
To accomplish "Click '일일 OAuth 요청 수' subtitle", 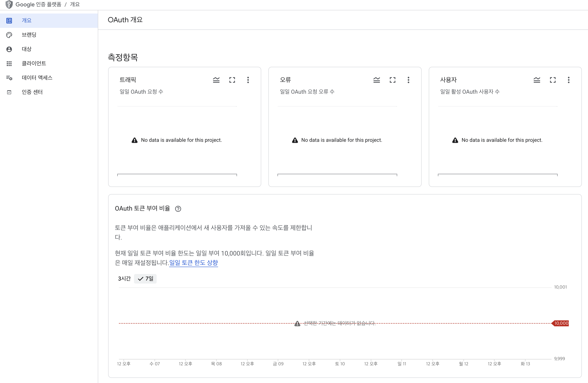I will (141, 92).
